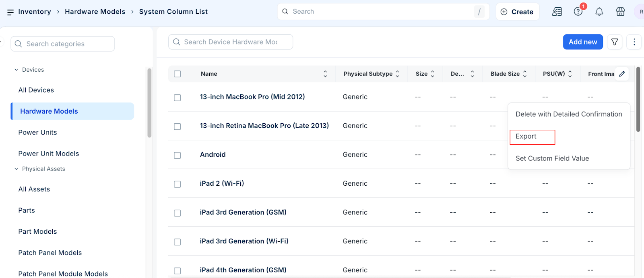Go to Hardware Models breadcrumb
Image resolution: width=644 pixels, height=278 pixels.
(x=95, y=12)
